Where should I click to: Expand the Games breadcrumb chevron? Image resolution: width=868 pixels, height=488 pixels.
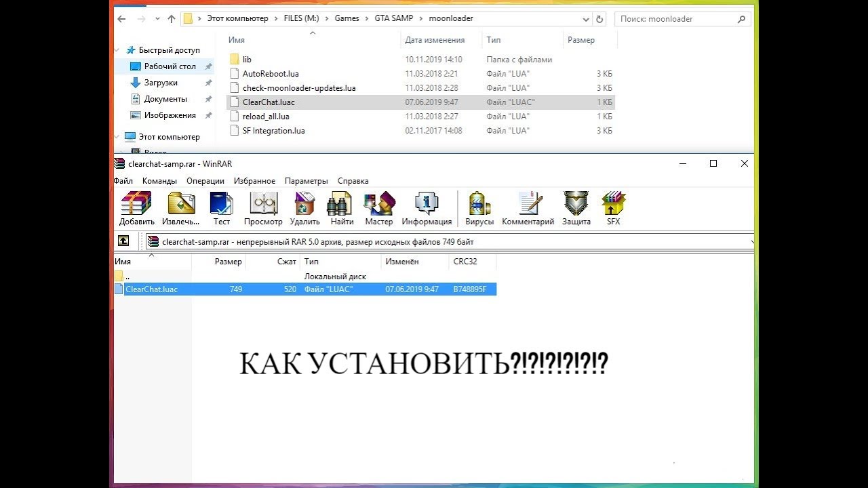pos(367,19)
